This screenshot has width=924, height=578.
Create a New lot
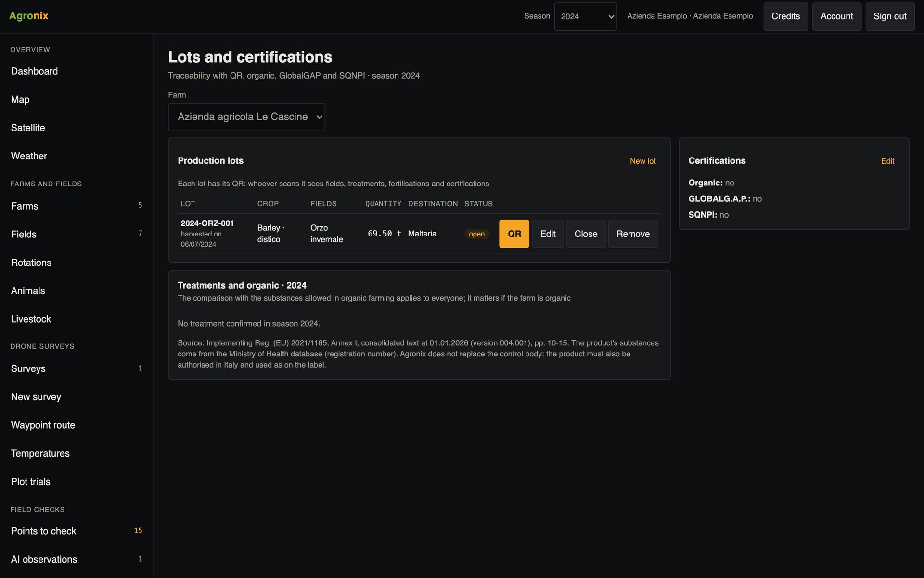642,161
